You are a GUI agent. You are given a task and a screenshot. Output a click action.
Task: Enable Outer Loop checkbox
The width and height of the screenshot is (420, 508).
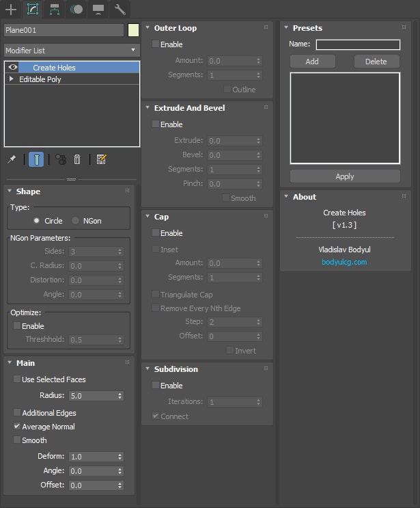click(x=156, y=44)
